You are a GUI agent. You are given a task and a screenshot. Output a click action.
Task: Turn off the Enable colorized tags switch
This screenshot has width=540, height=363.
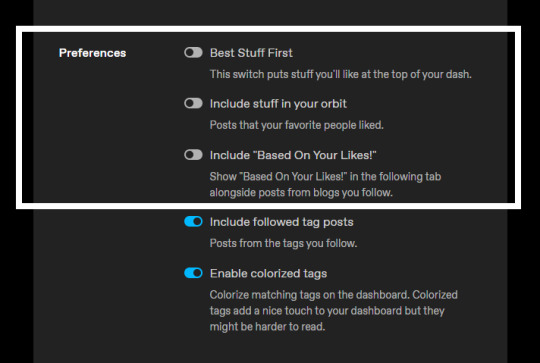tap(193, 273)
